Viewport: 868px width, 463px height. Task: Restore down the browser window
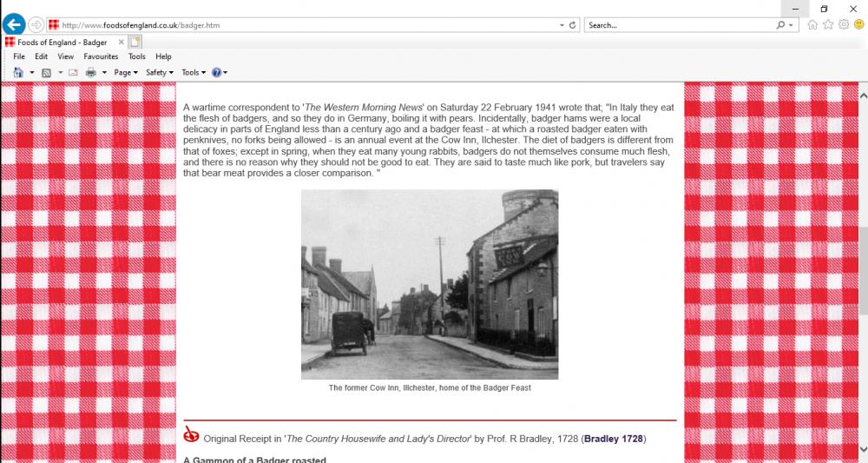point(825,9)
